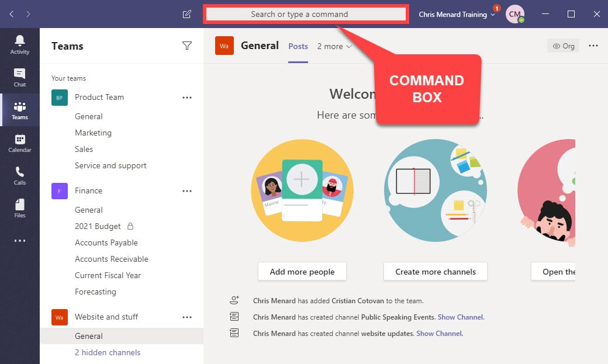The width and height of the screenshot is (608, 364).
Task: Open Chris Menard Training organization dropdown
Action: tap(457, 15)
